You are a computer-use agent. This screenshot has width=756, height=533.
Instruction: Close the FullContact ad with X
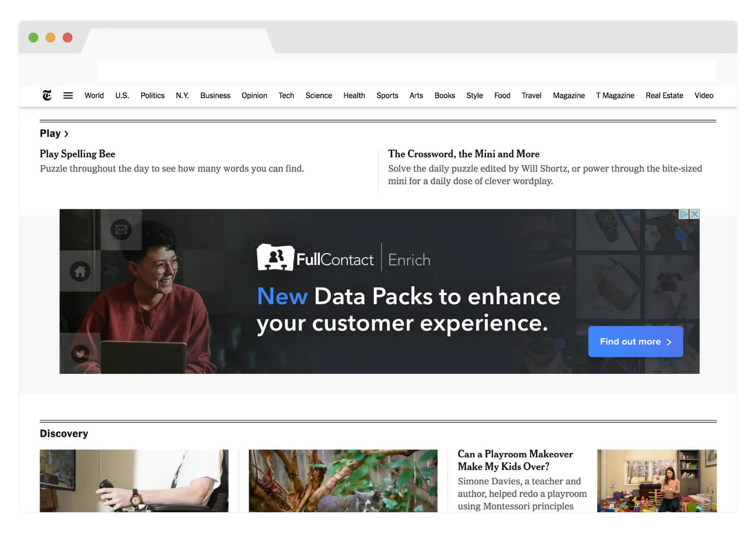(x=695, y=214)
